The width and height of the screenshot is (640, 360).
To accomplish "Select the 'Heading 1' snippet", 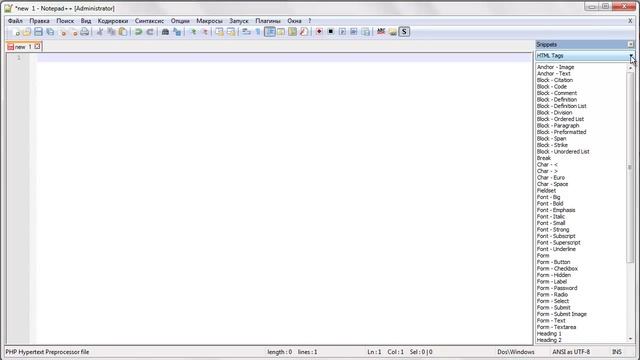I will (549, 334).
